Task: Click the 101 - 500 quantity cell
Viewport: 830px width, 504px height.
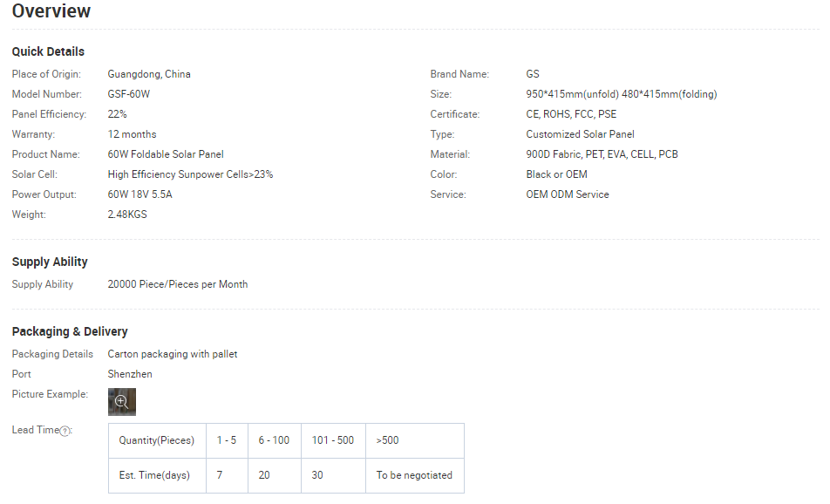Action: [x=333, y=440]
